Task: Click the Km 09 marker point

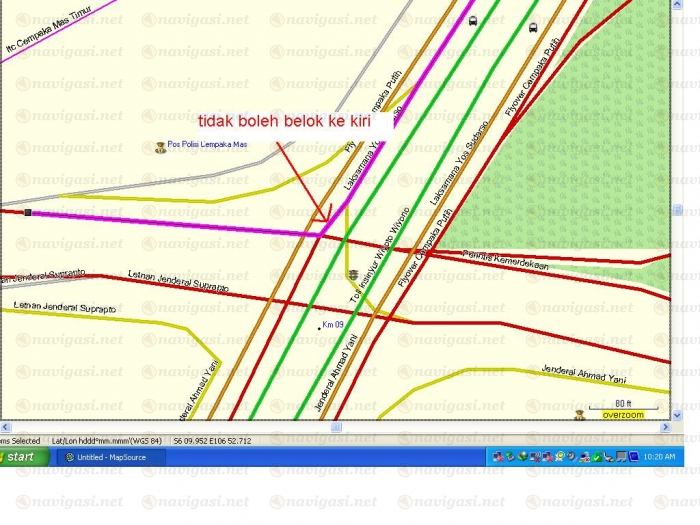Action: (x=320, y=327)
